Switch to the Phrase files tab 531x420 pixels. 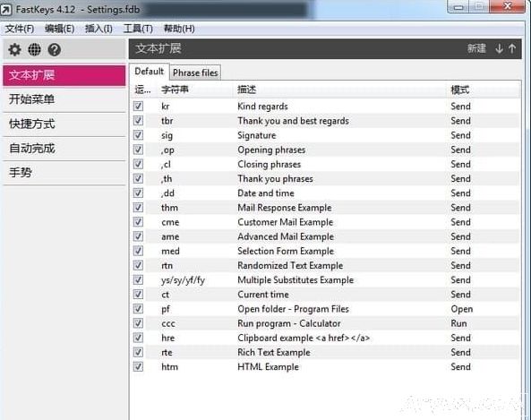[195, 73]
